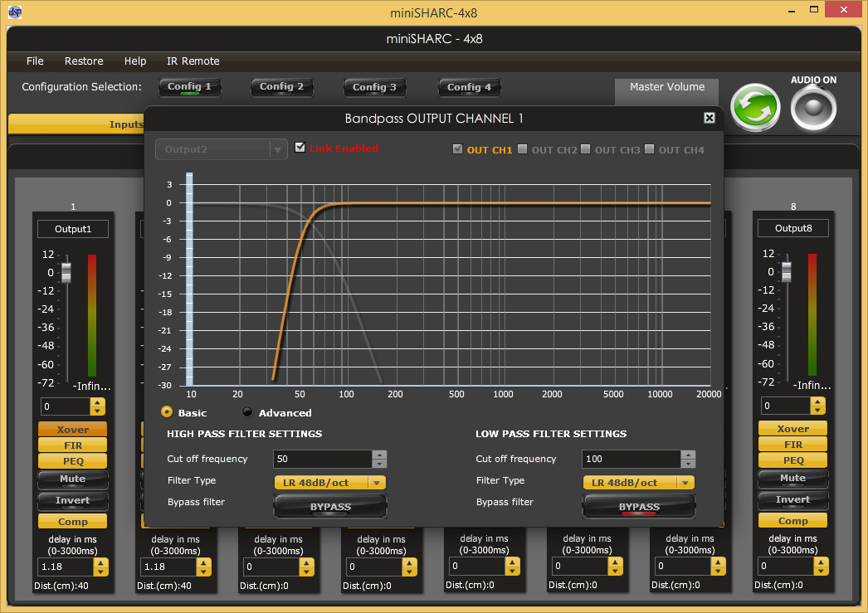Invert Output1 channel polarity
This screenshot has height=613, width=868.
pos(72,501)
